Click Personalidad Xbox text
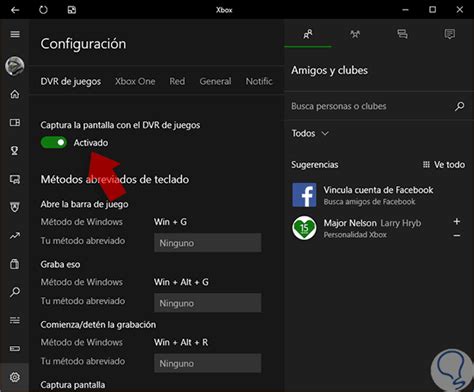 click(355, 235)
